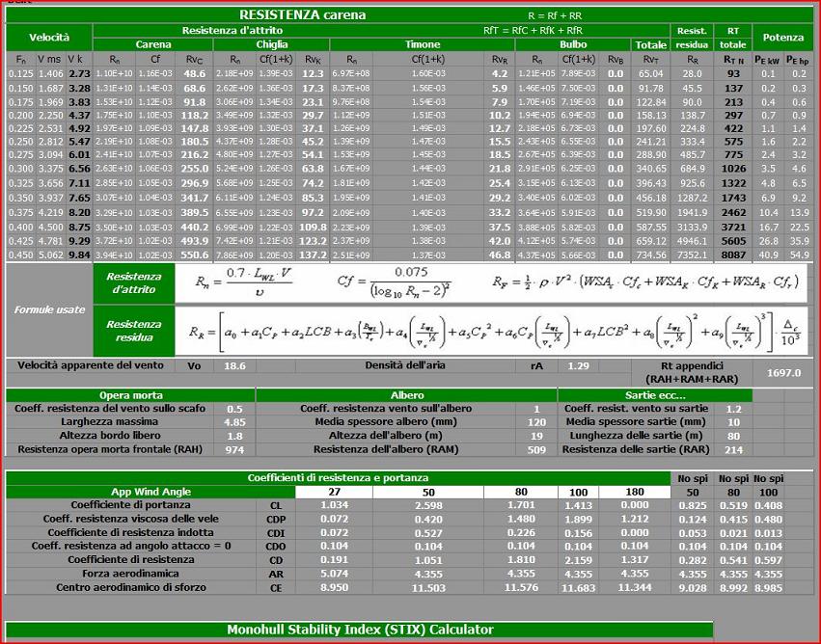Click the CDP value 1.899
This screenshot has height=644, width=821.
click(x=578, y=519)
